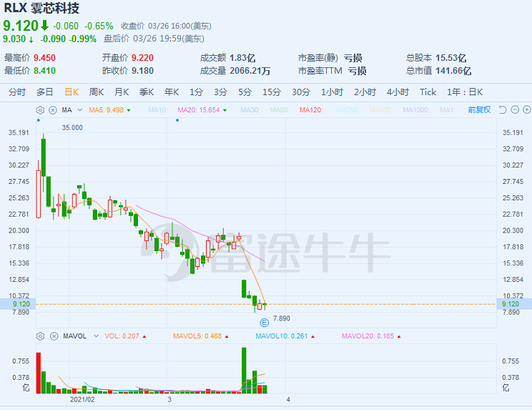Toggle the MA60 moving average line
The width and height of the screenshot is (532, 410).
coord(280,110)
